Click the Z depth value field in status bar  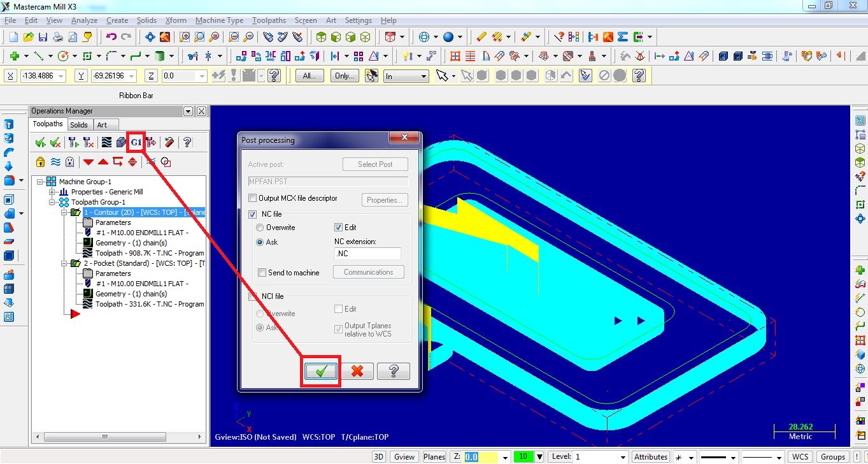click(x=481, y=457)
